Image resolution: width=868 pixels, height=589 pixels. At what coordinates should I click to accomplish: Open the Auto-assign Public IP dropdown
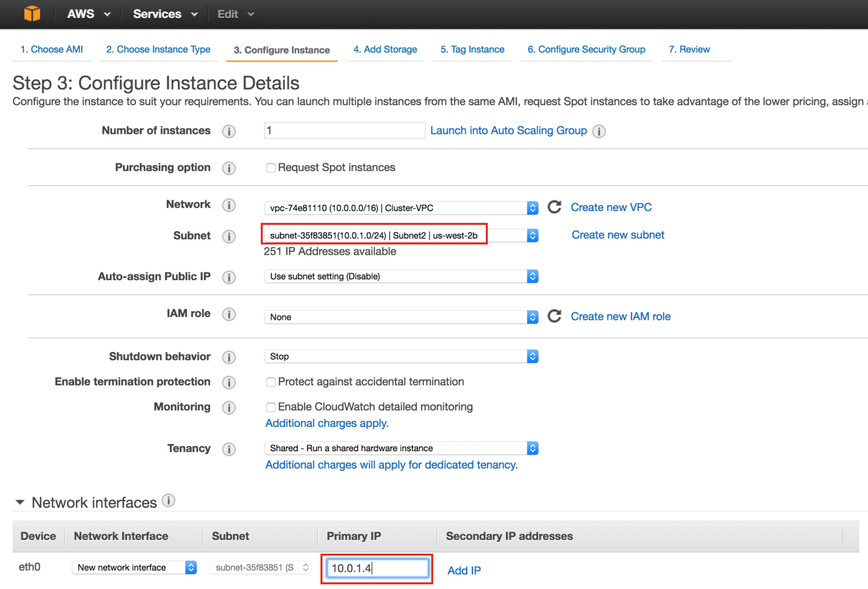pos(401,276)
